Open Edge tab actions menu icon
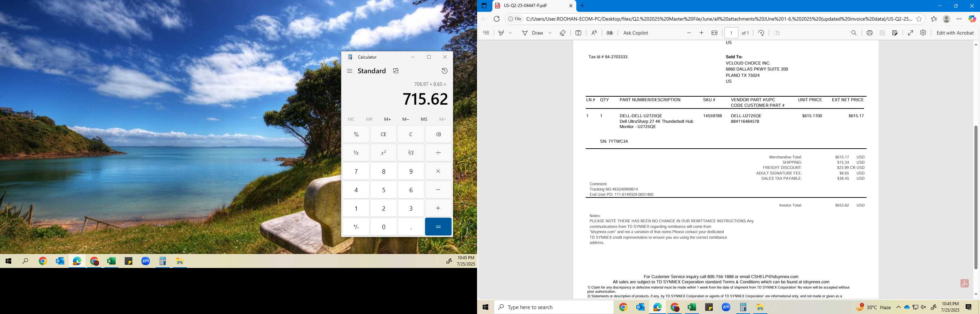Image resolution: width=980 pixels, height=314 pixels. [484, 6]
